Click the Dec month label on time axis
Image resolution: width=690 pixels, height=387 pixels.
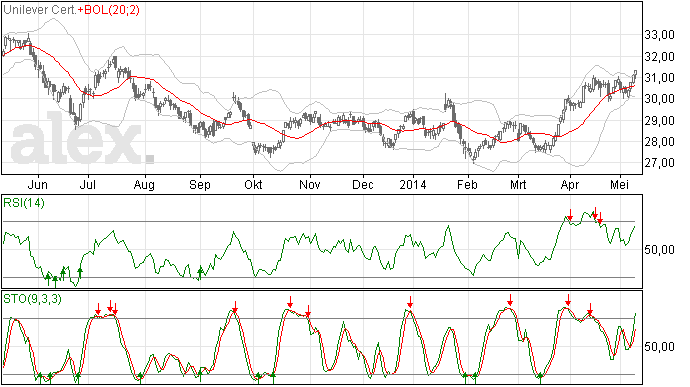click(x=363, y=184)
